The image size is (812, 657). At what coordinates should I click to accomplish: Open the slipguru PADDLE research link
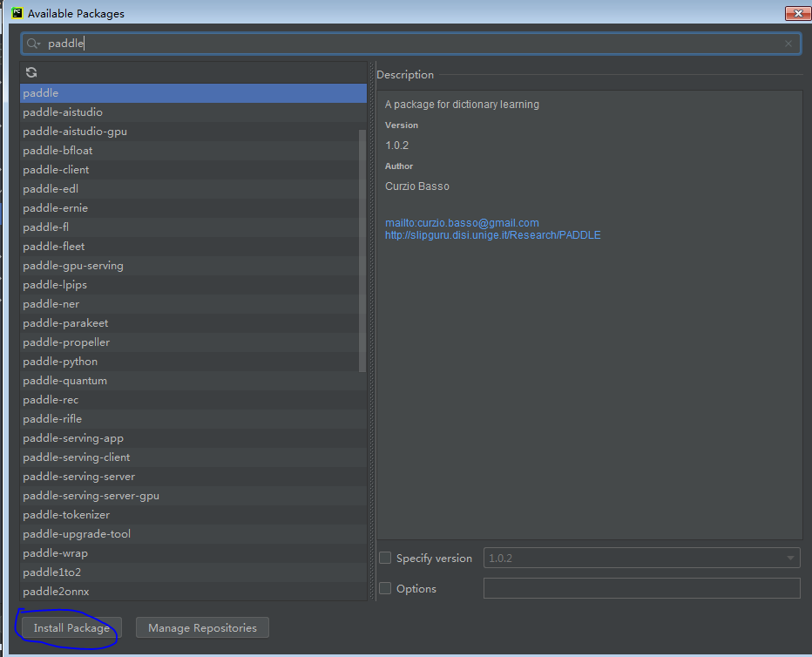[x=492, y=234]
